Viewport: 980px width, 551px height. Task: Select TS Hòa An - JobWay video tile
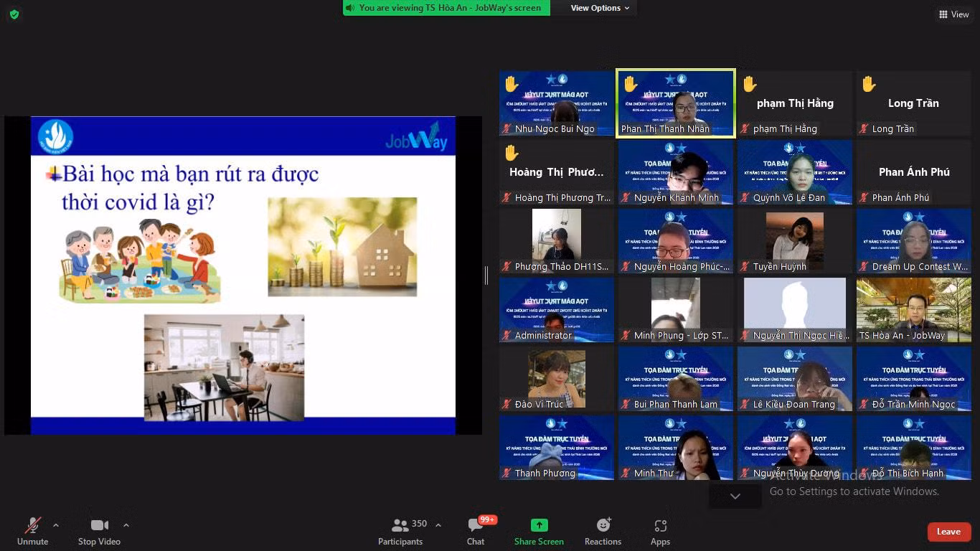pyautogui.click(x=913, y=310)
